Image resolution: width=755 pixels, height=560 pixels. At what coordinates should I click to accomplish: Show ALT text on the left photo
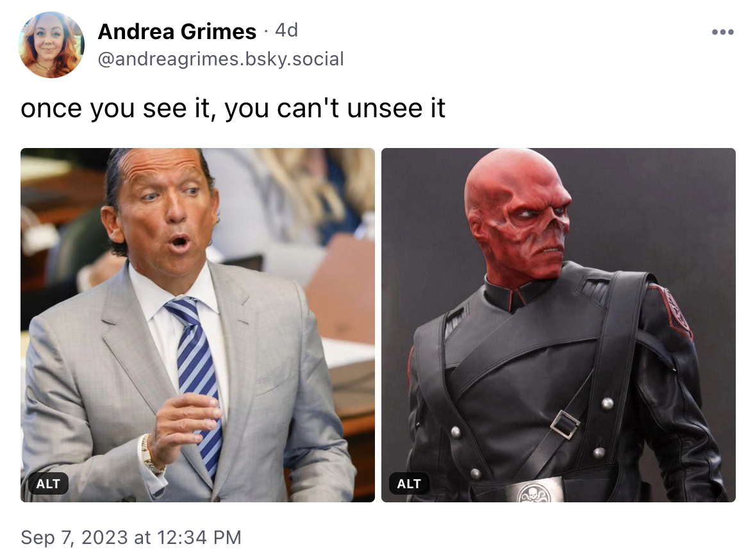click(48, 484)
